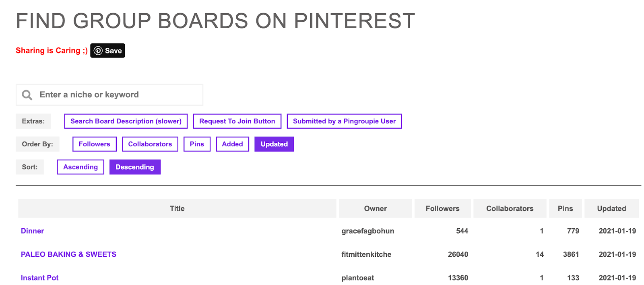Image resolution: width=644 pixels, height=285 pixels.
Task: Order results by Collaborators
Action: click(150, 144)
